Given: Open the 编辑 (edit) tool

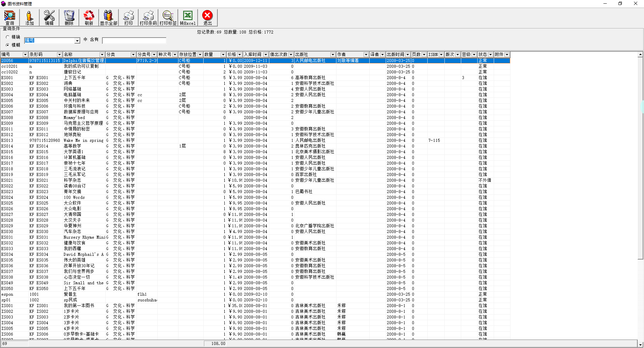Looking at the screenshot, I should pos(49,18).
